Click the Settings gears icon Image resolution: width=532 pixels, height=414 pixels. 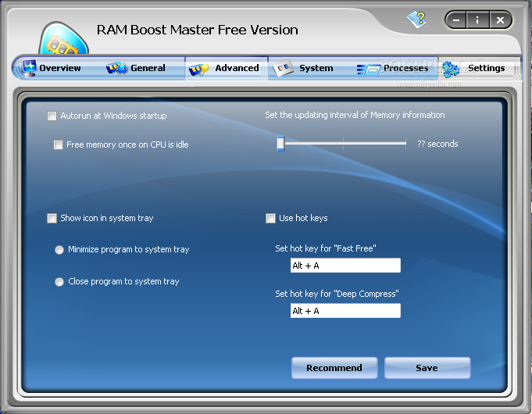[x=451, y=69]
